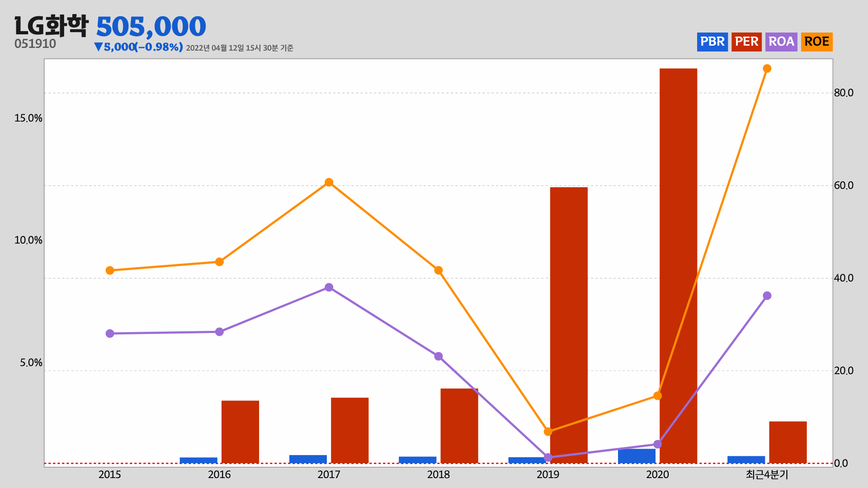The width and height of the screenshot is (868, 488).
Task: Click the 10.0% left axis label
Action: coord(28,240)
